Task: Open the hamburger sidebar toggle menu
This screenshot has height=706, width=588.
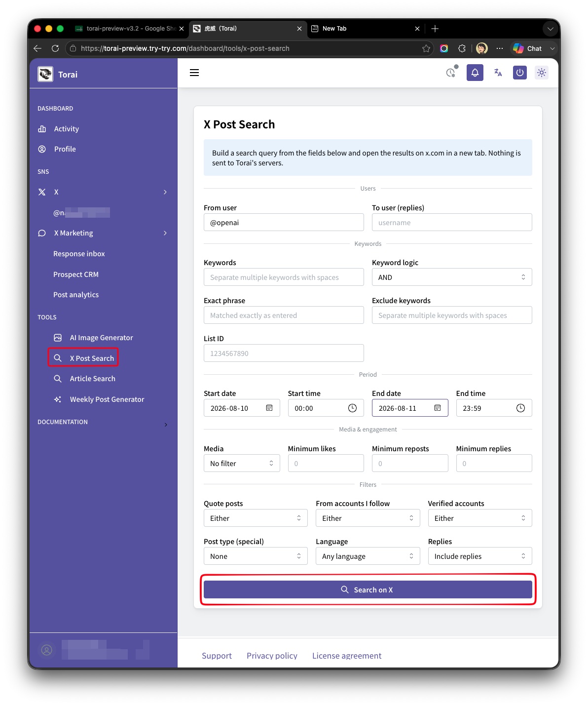Action: click(194, 73)
